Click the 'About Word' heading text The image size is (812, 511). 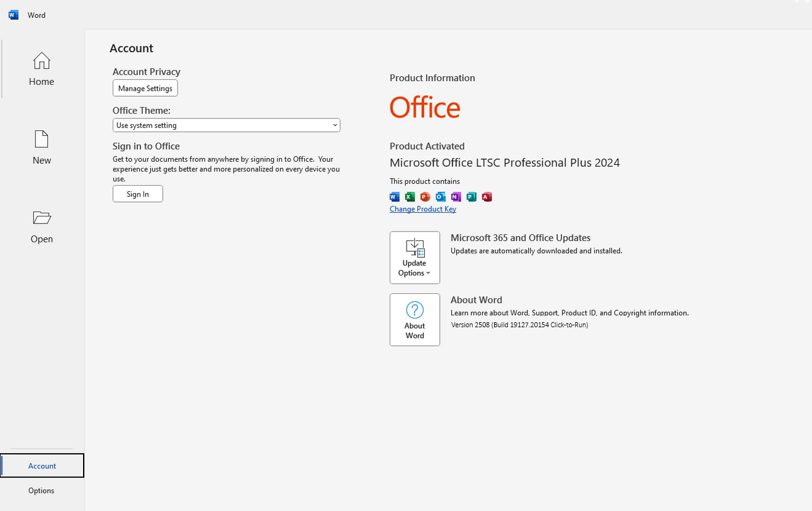(476, 300)
